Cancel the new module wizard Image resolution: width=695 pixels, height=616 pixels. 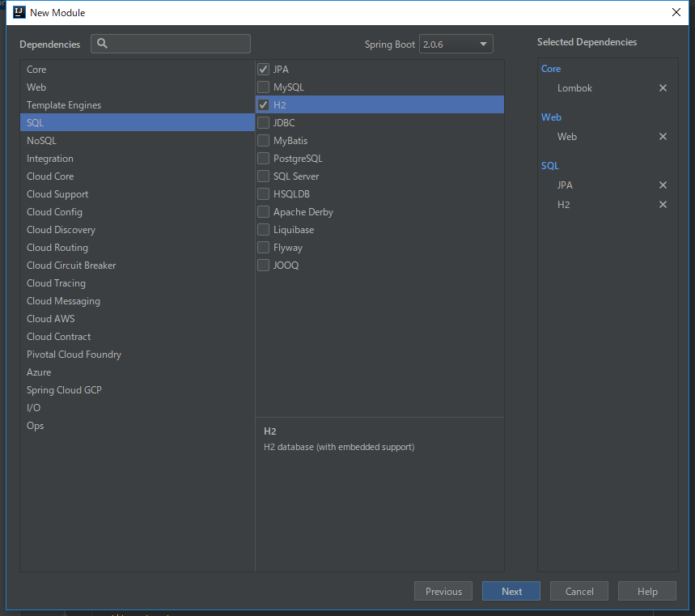tap(578, 591)
